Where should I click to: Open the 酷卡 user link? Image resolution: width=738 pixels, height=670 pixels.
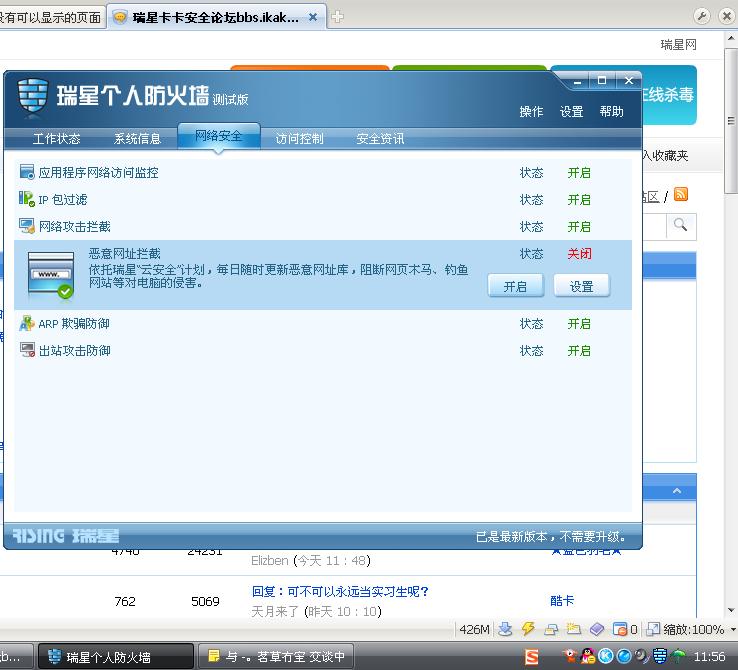(562, 600)
